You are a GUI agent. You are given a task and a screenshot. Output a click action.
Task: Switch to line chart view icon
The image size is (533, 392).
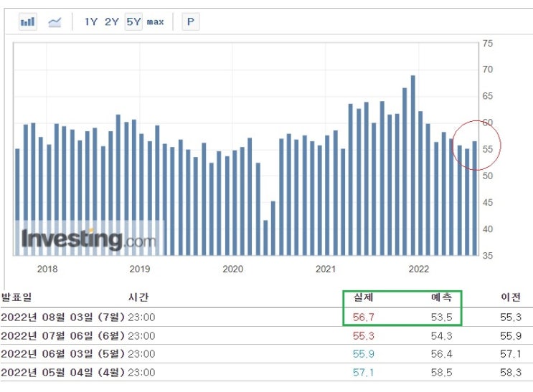(55, 22)
